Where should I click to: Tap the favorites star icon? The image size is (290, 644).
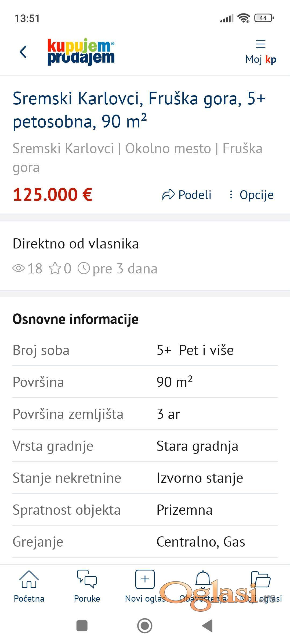[x=55, y=268]
